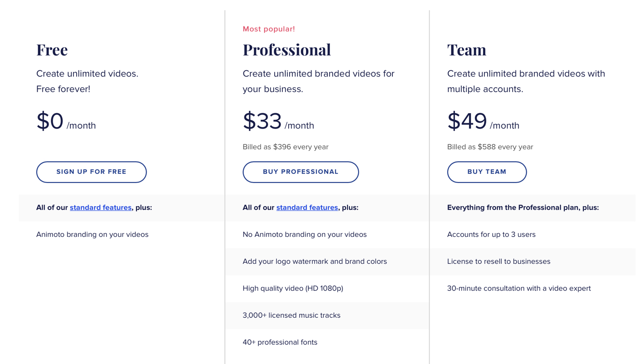Click the $0 /month price

[66, 121]
